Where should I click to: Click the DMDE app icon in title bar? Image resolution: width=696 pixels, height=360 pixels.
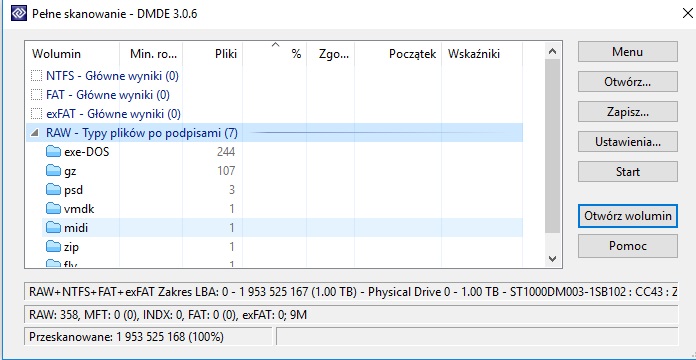[x=18, y=13]
